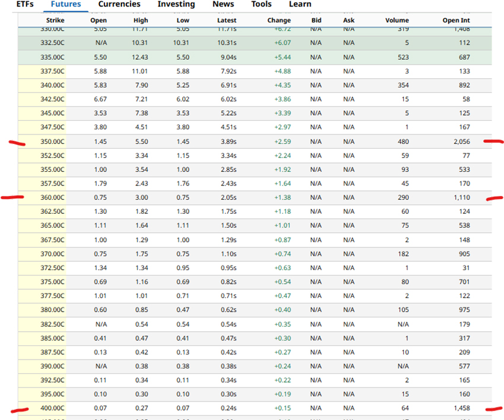This screenshot has height=420, width=504.
Task: Click volume value 354
Action: tap(403, 85)
